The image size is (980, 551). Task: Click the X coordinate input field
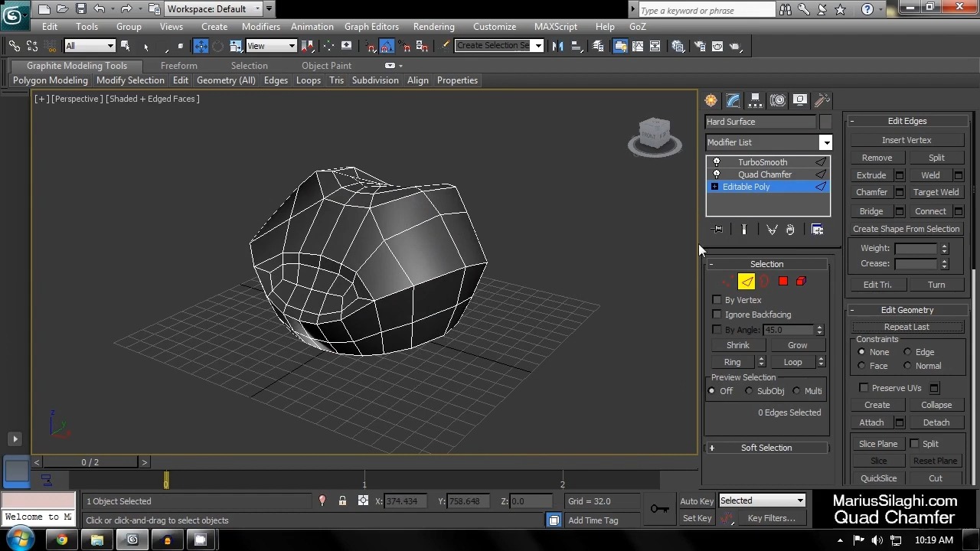[x=406, y=501]
